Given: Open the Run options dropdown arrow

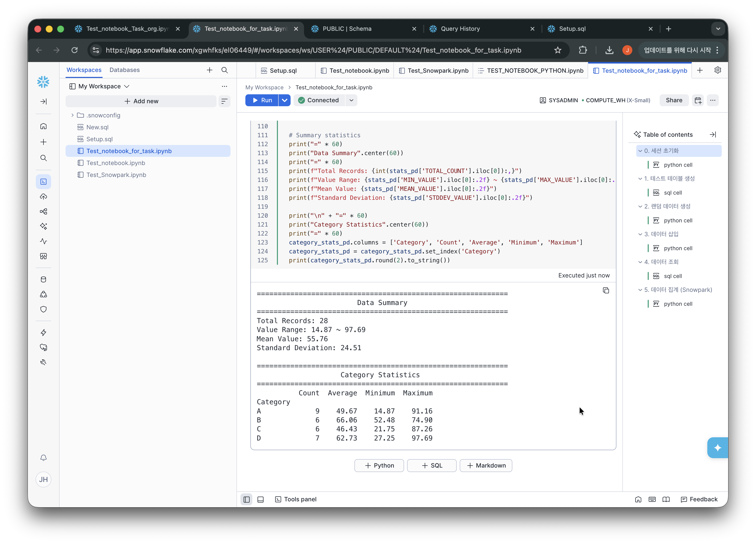Looking at the screenshot, I should point(284,100).
